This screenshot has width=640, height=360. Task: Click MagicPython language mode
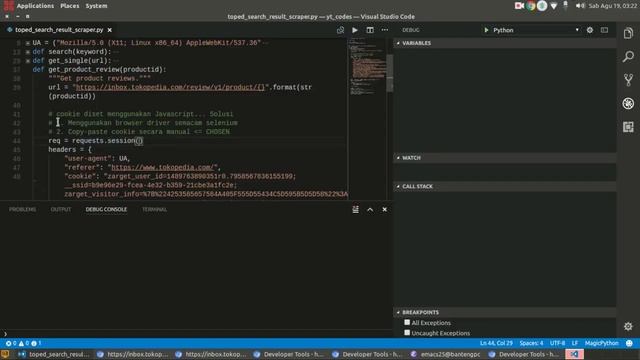click(x=602, y=343)
